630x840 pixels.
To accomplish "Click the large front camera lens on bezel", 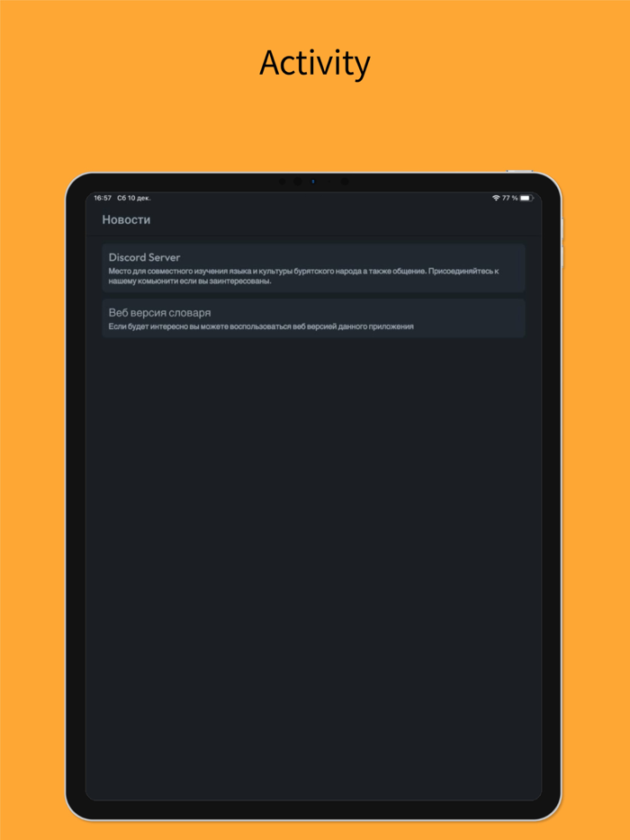I will click(298, 182).
